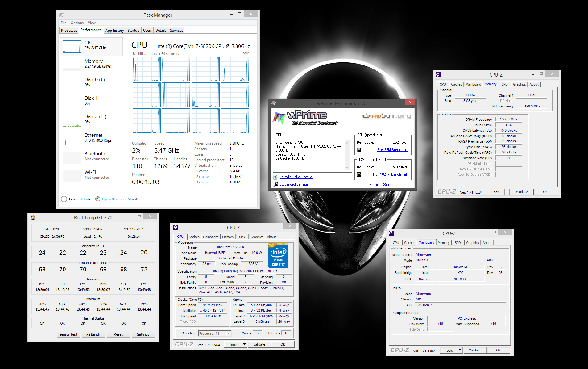The width and height of the screenshot is (588, 369).
Task: Click the Intel Core i7 logo in CPU-Z
Action: click(278, 255)
